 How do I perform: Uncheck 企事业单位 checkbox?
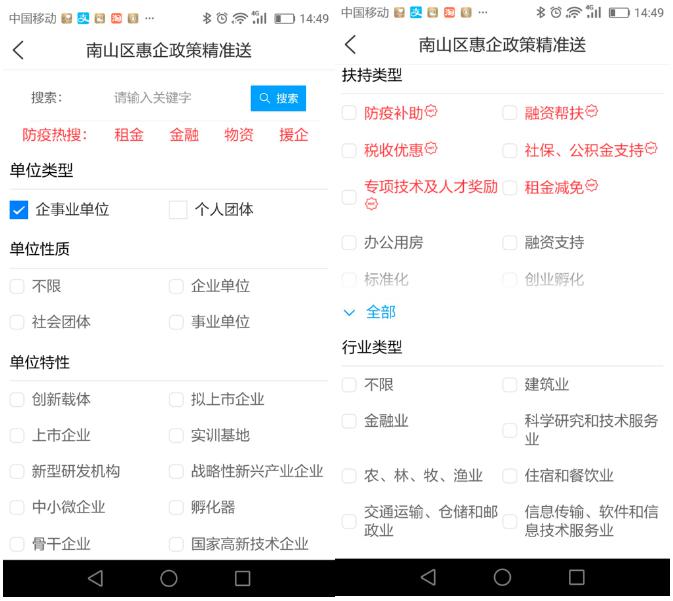coord(18,210)
